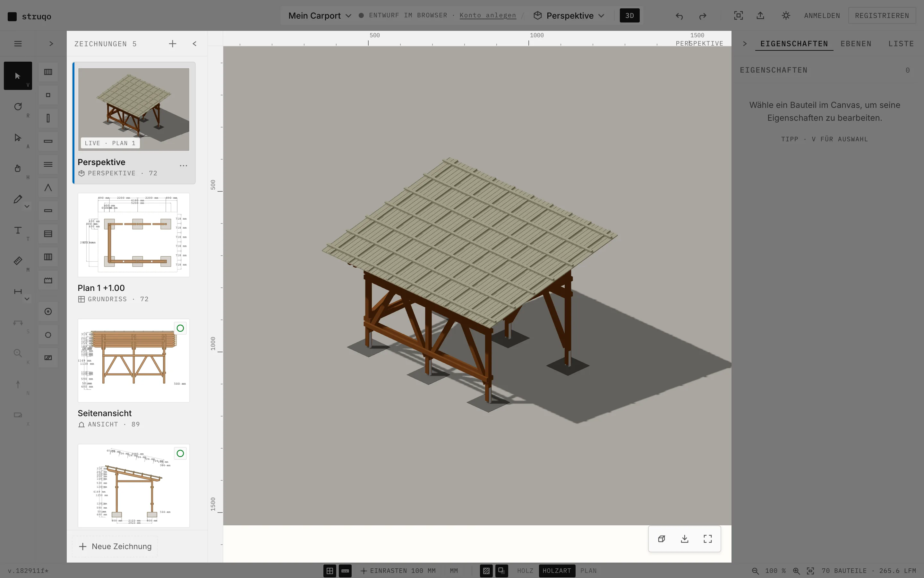This screenshot has height=578, width=924.
Task: Toggle grid display in status bar
Action: click(x=330, y=571)
